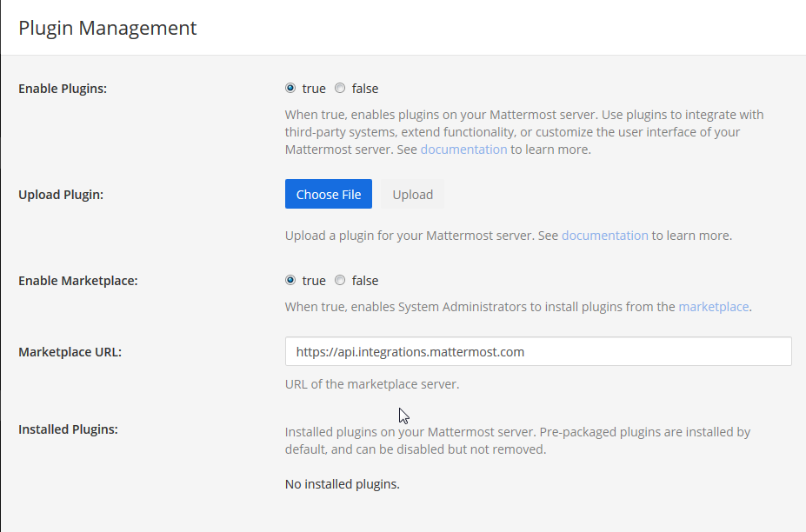
Task: Click the Upload a plugin help text
Action: 509,236
